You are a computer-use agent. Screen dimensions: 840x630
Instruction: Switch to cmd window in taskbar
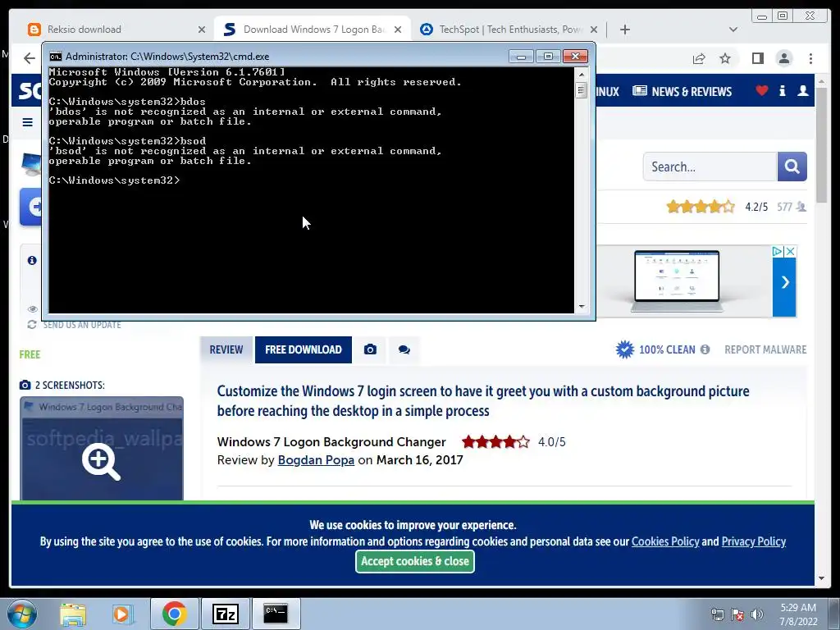[276, 614]
